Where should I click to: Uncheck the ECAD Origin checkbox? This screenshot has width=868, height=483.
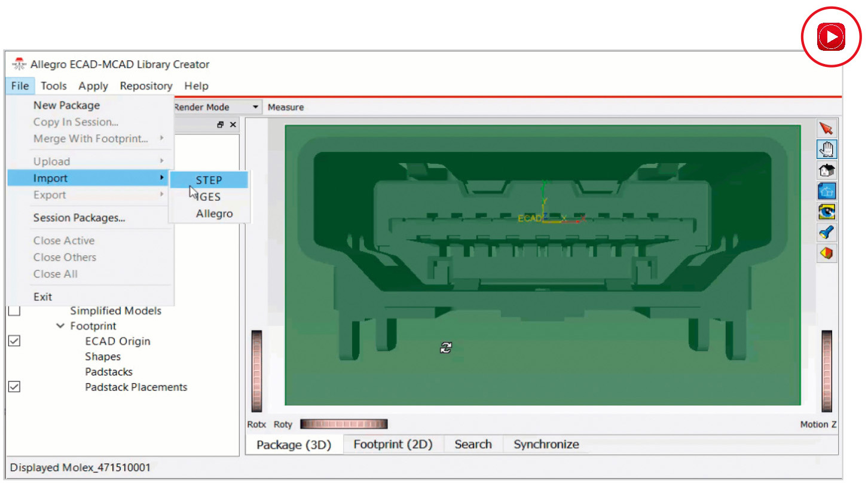click(14, 341)
